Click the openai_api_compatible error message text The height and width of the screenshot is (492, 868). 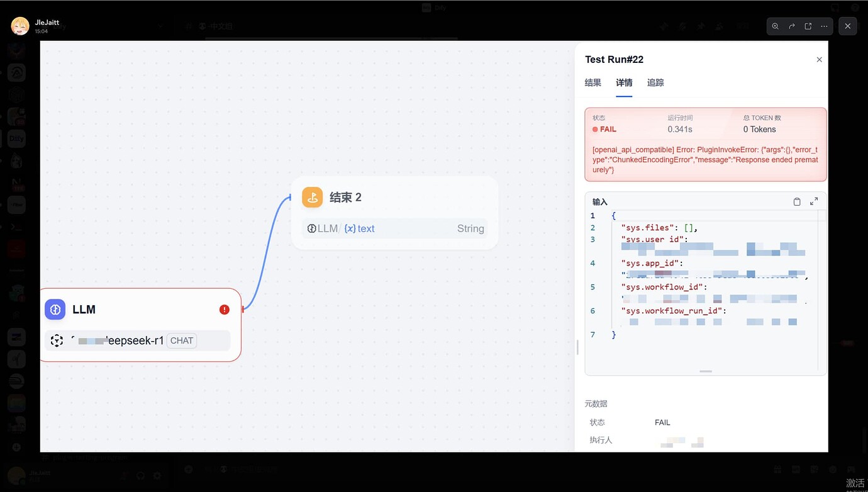[x=705, y=160]
